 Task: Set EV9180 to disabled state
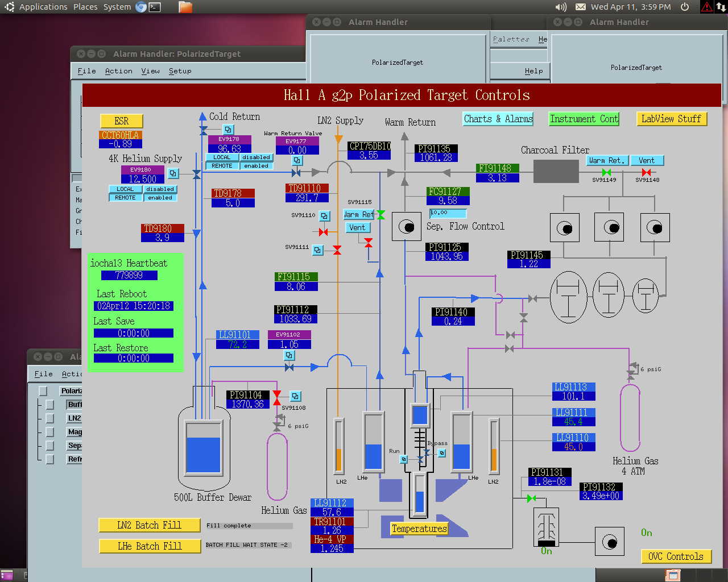coord(160,189)
